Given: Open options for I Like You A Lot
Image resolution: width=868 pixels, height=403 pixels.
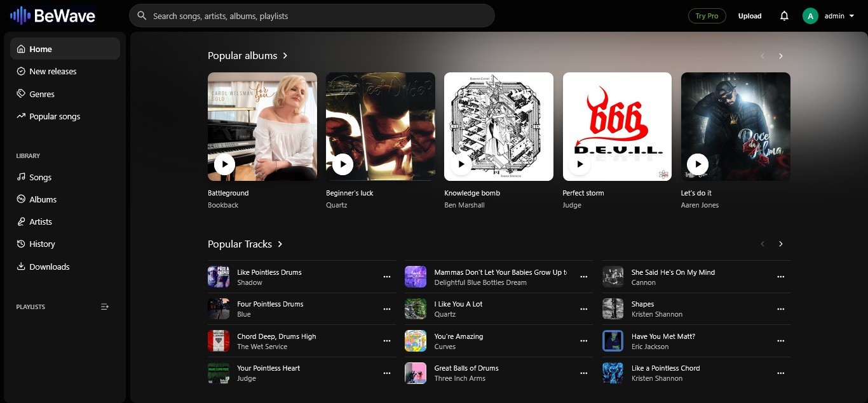Looking at the screenshot, I should (x=584, y=309).
